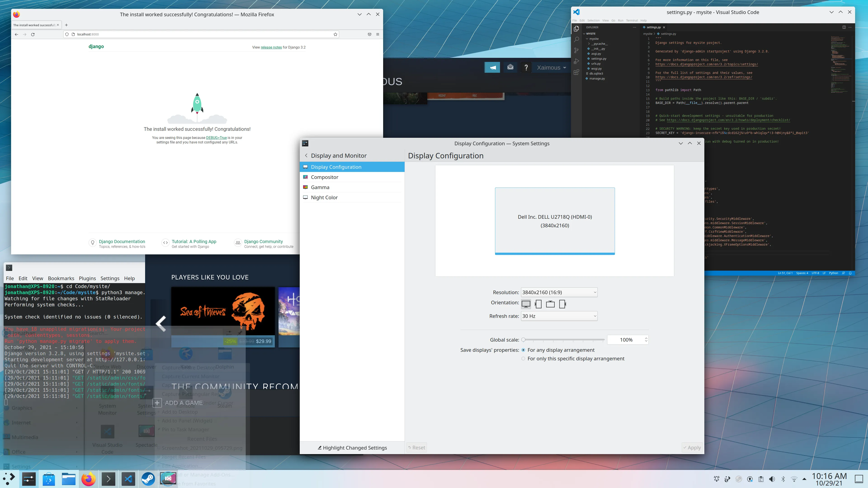Viewport: 868px width, 488px height.
Task: Select the landscape orientation icon
Action: point(526,304)
